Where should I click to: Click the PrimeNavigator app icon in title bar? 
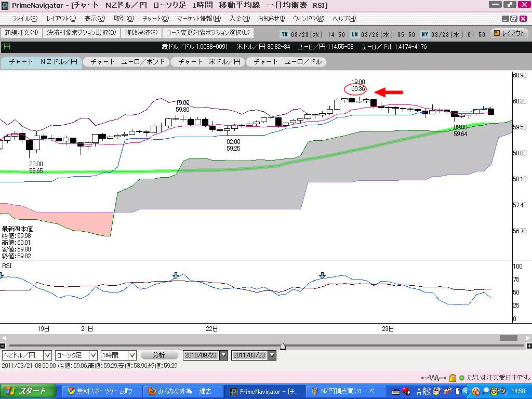[6, 5]
